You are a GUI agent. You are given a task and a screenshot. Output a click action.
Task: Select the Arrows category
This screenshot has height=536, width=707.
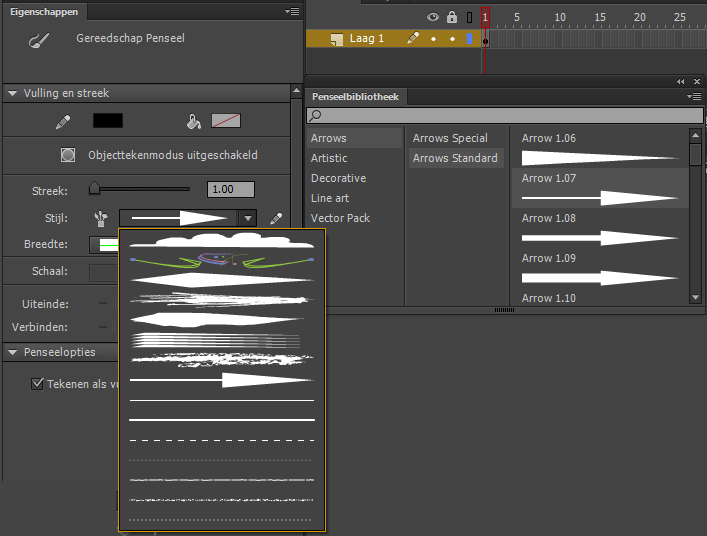coord(354,138)
